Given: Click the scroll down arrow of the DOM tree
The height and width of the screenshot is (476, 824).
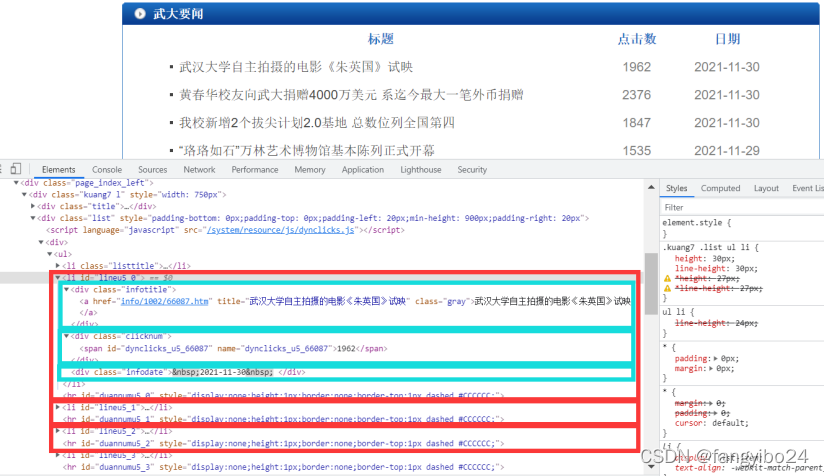Looking at the screenshot, I should 651,466.
